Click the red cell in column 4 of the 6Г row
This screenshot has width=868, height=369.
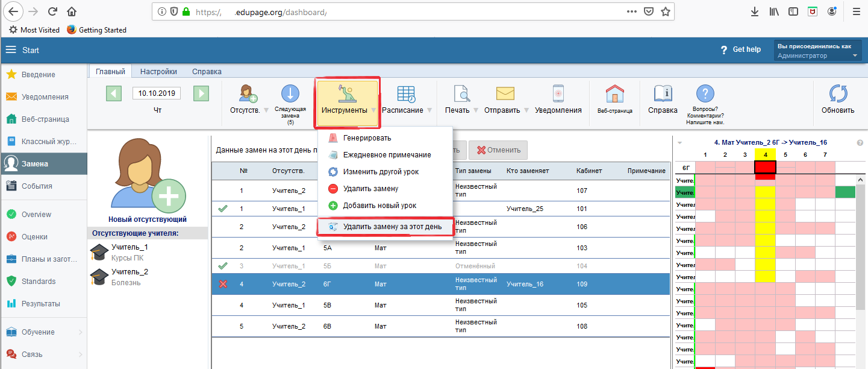[765, 168]
